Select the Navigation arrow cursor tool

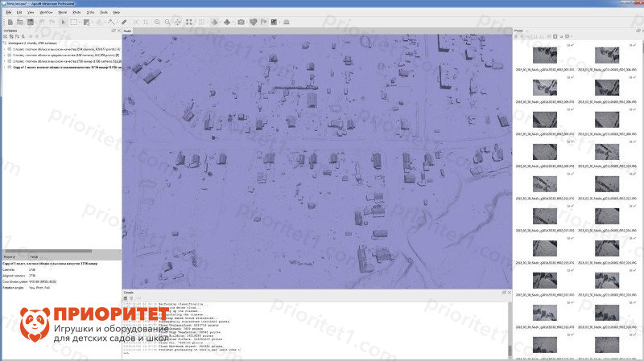(64, 23)
